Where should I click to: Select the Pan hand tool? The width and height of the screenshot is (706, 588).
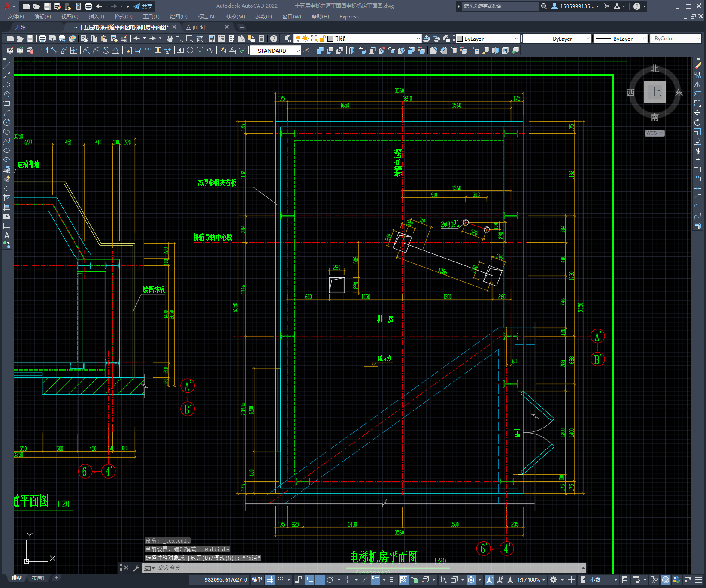coord(170,39)
